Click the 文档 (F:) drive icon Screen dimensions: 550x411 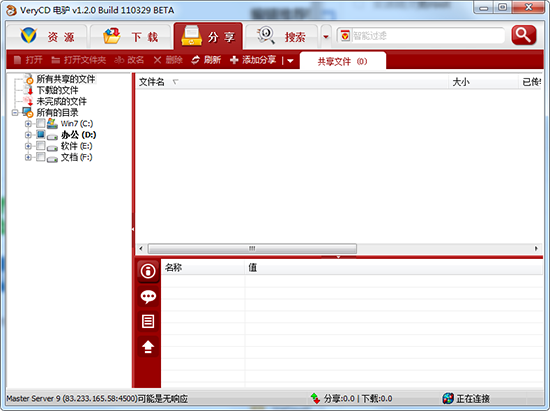tap(52, 159)
